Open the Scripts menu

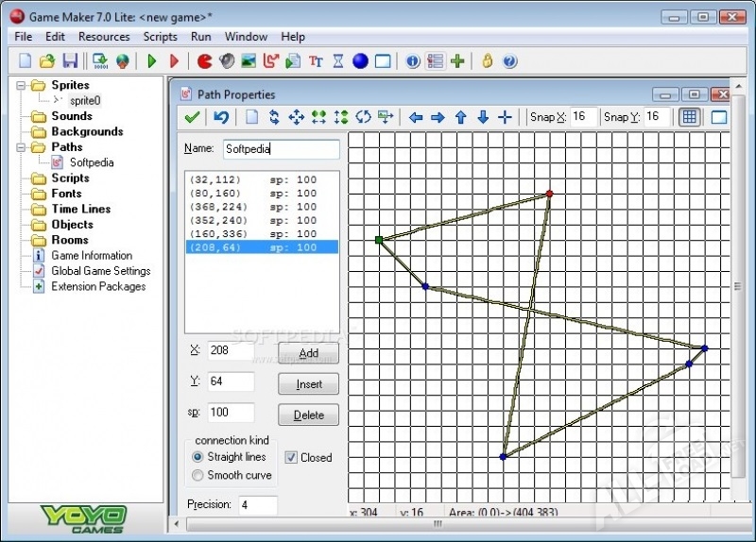pos(160,37)
